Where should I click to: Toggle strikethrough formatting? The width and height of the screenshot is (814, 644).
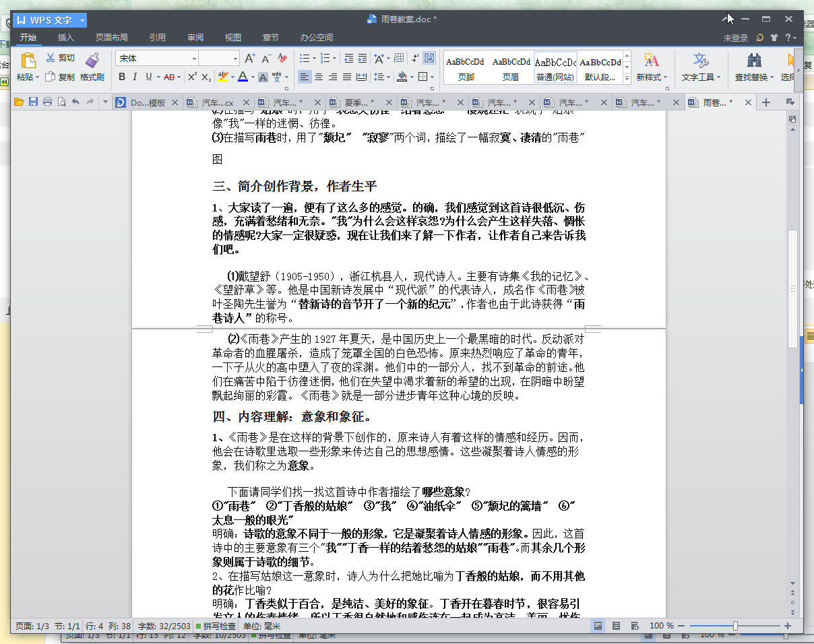[x=169, y=77]
